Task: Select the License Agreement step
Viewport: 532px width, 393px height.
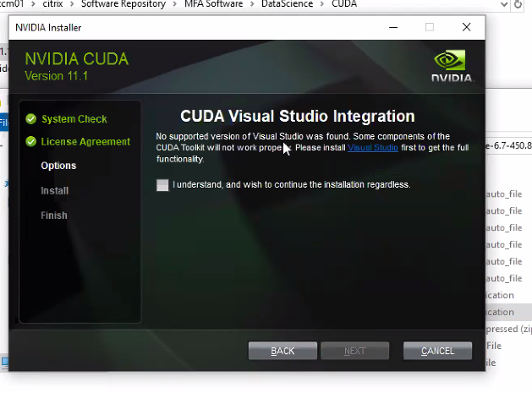Action: pyautogui.click(x=85, y=142)
